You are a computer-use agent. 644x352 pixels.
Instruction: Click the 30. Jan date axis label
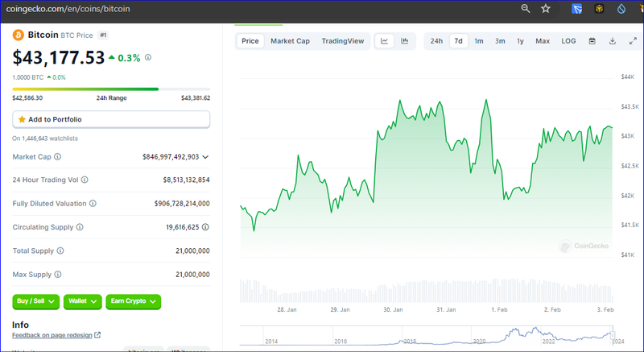tap(393, 309)
